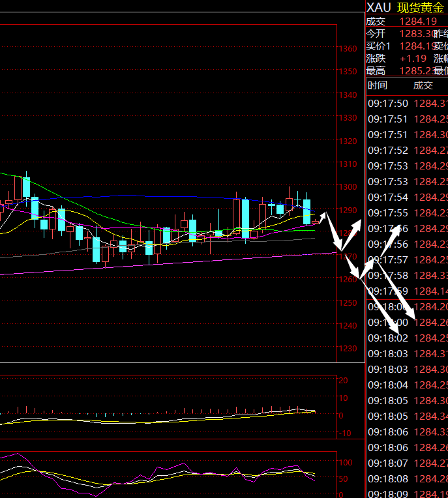
Task: Click the 今开 opening price field
Action: pyautogui.click(x=418, y=34)
